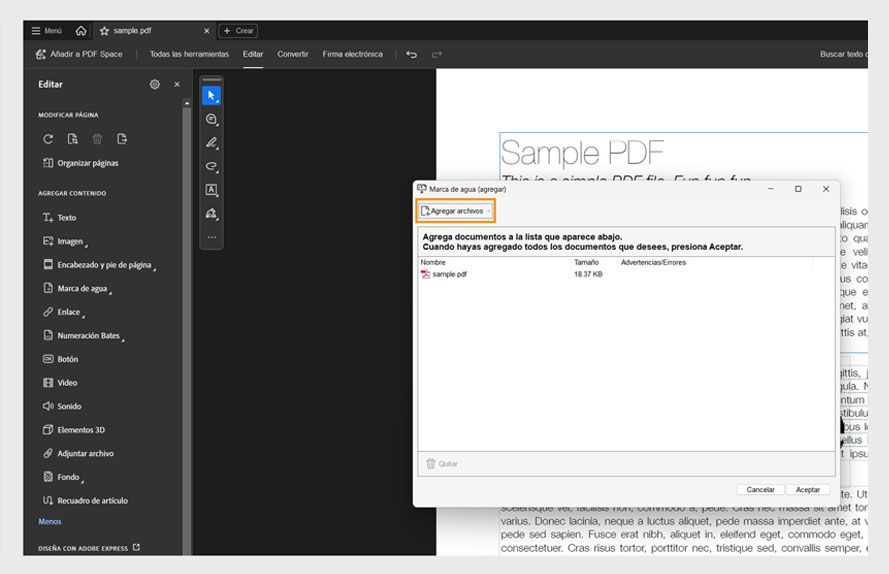
Task: Select the comment bubble tool
Action: [x=211, y=119]
